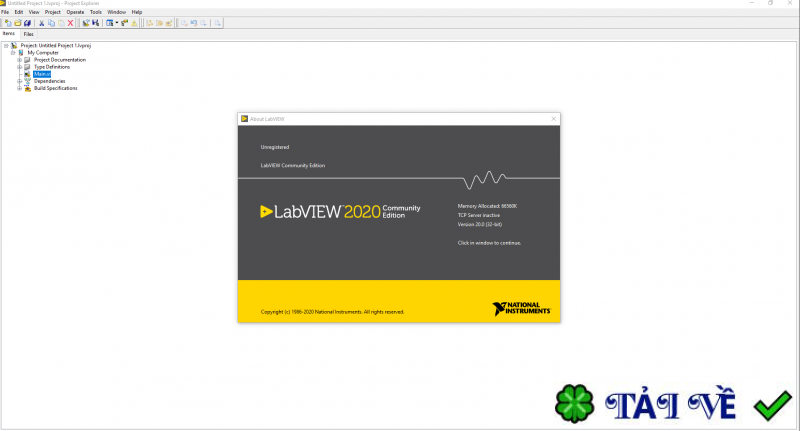Click the 'Version 20.0 (32-bit)' text
The height and width of the screenshot is (431, 800).
coord(480,224)
